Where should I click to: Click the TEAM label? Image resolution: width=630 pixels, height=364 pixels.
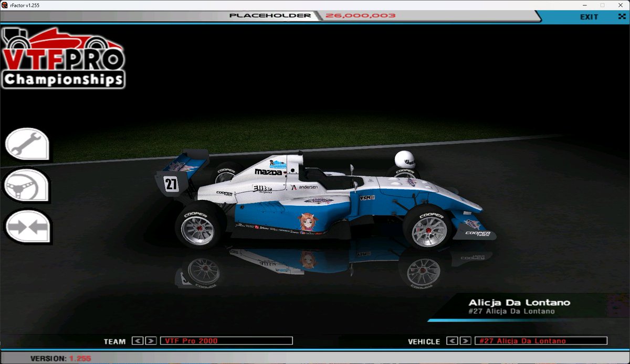[114, 341]
